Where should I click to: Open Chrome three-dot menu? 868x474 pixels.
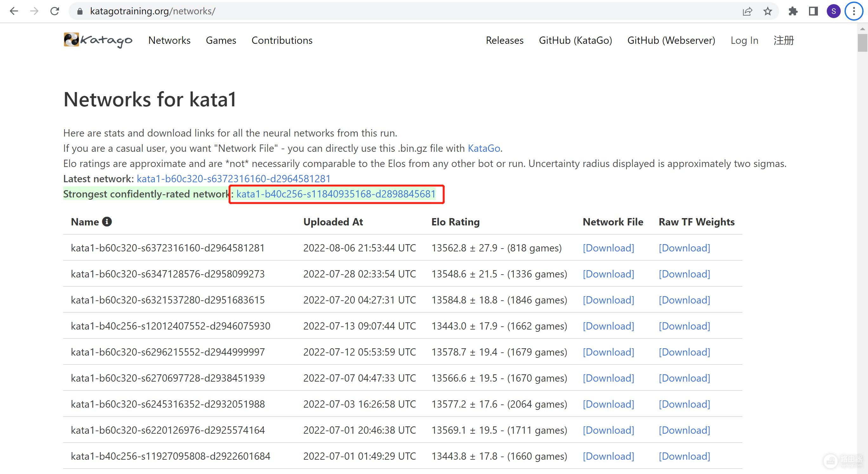pos(854,11)
